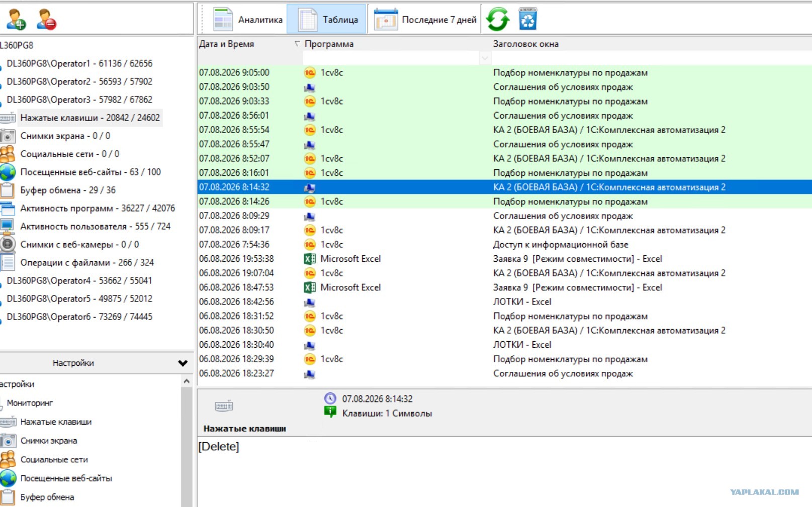Click the recycle bin icon in toolbar
This screenshot has width=812, height=507.
pos(528,19)
